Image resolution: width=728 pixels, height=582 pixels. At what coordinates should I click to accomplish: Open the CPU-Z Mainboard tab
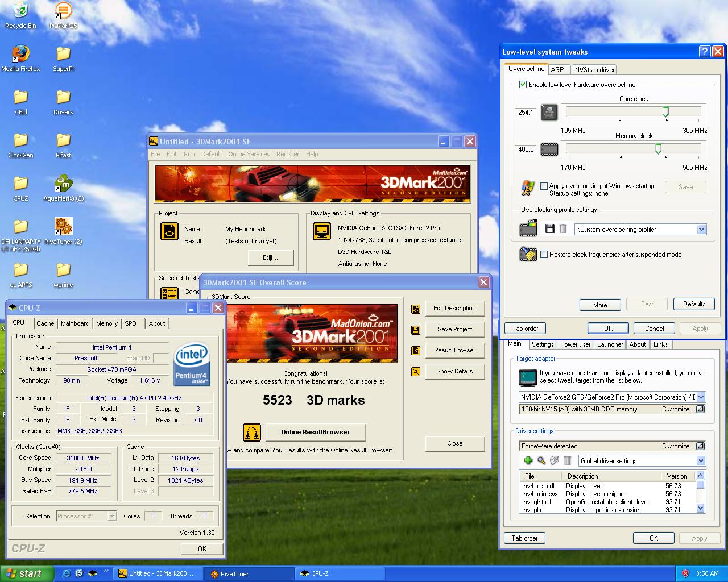point(75,323)
